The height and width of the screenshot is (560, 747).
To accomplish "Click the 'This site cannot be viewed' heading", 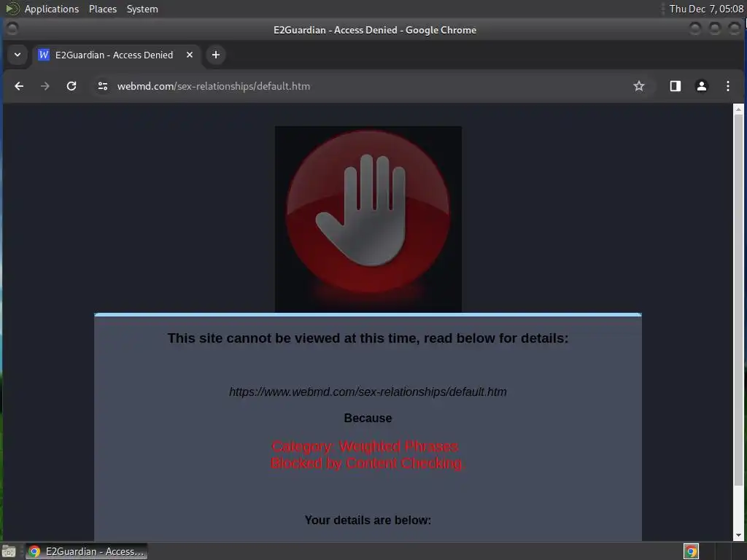I will point(368,338).
